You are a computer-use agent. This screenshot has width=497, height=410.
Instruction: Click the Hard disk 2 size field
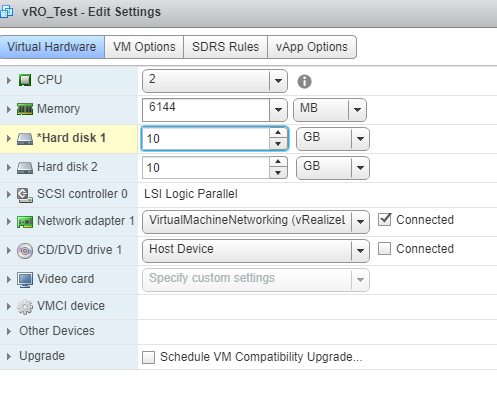(206, 168)
